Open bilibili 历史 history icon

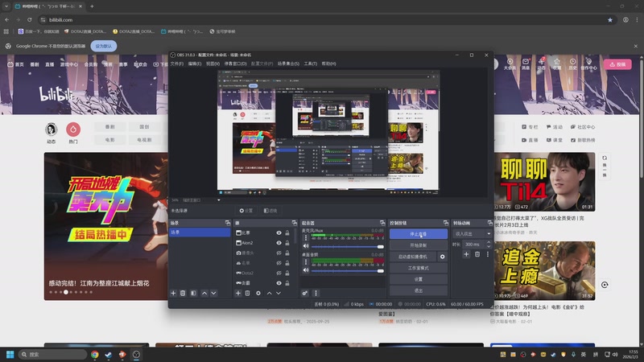click(x=572, y=64)
